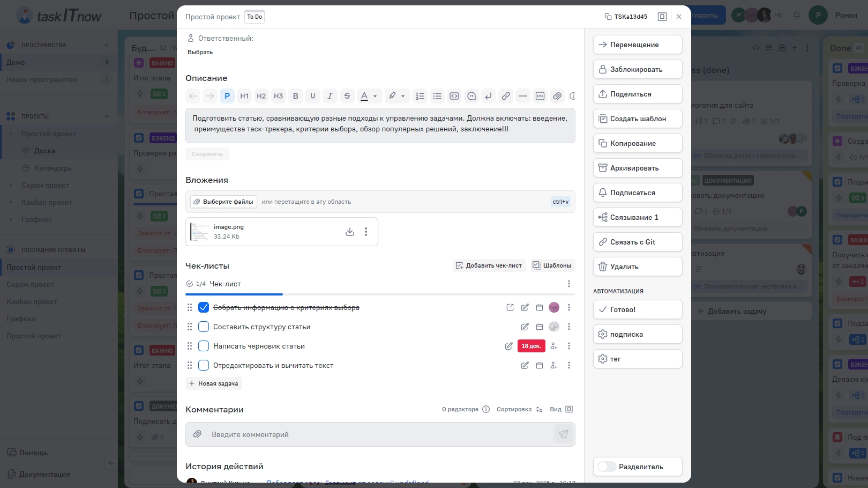Apply strikethrough formatting to description text
Image resolution: width=868 pixels, height=488 pixels.
(x=347, y=96)
